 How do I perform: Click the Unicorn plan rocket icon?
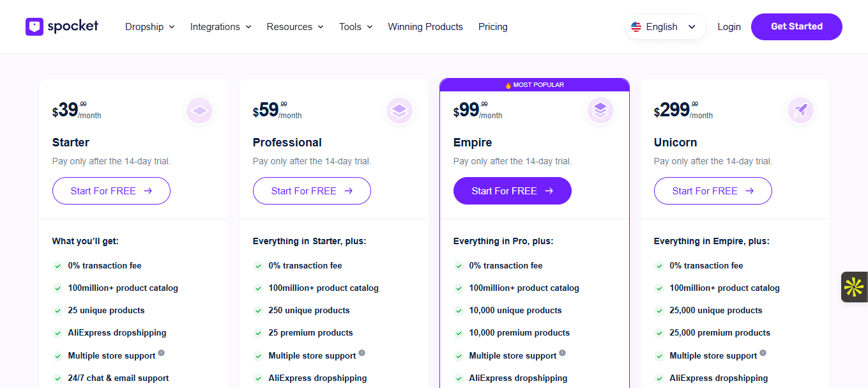coord(800,111)
